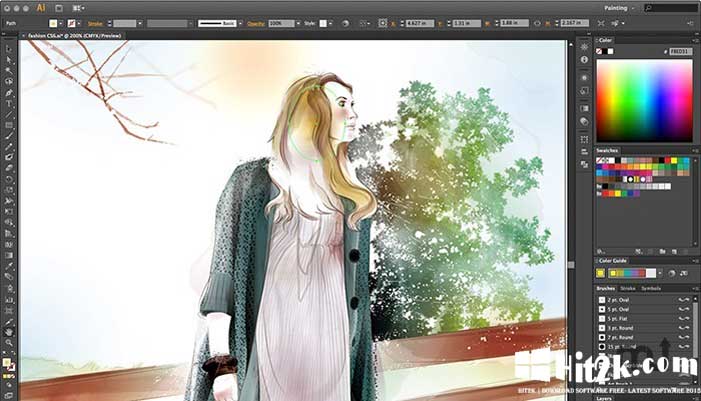The width and height of the screenshot is (701, 401).
Task: Open the Arrange Documents dropdown
Action: tap(78, 8)
